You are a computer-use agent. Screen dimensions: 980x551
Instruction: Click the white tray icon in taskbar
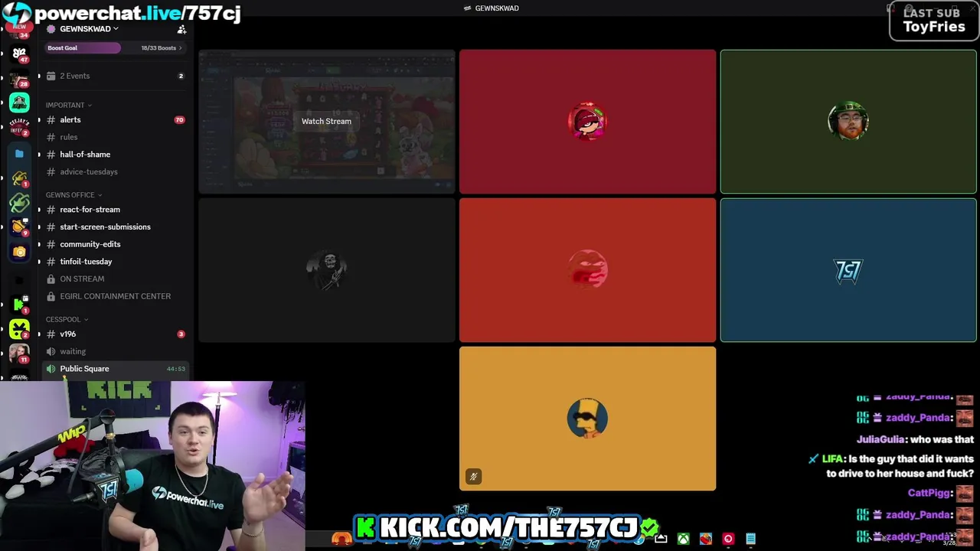click(x=661, y=539)
